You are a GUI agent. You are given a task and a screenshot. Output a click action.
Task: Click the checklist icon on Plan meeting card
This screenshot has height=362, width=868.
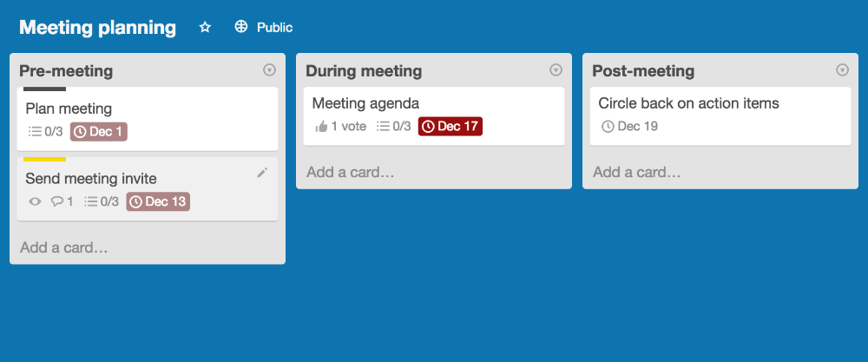coord(35,132)
